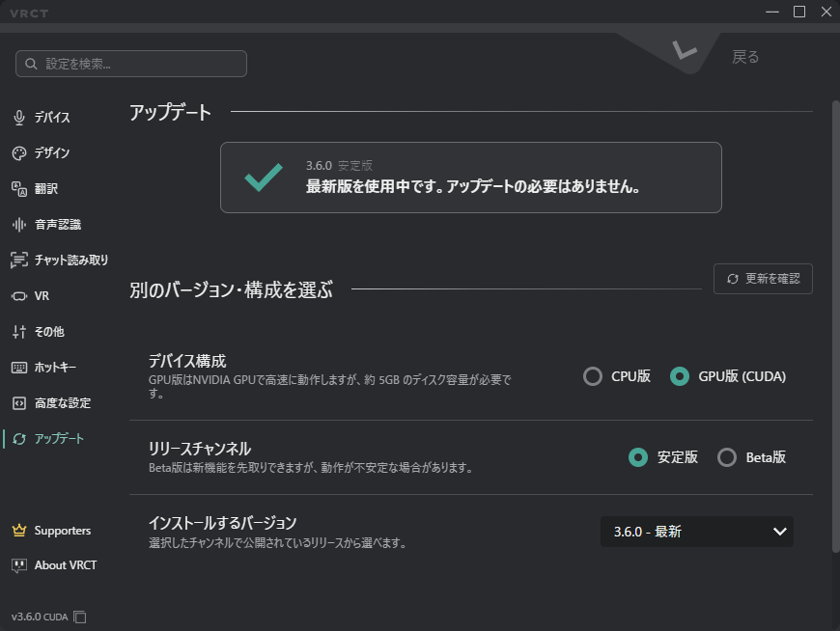Open the 高度な設定 section label
The image size is (840, 631).
(63, 403)
